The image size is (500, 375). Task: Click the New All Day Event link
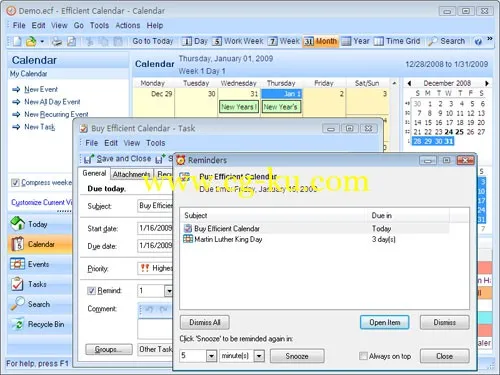click(52, 102)
